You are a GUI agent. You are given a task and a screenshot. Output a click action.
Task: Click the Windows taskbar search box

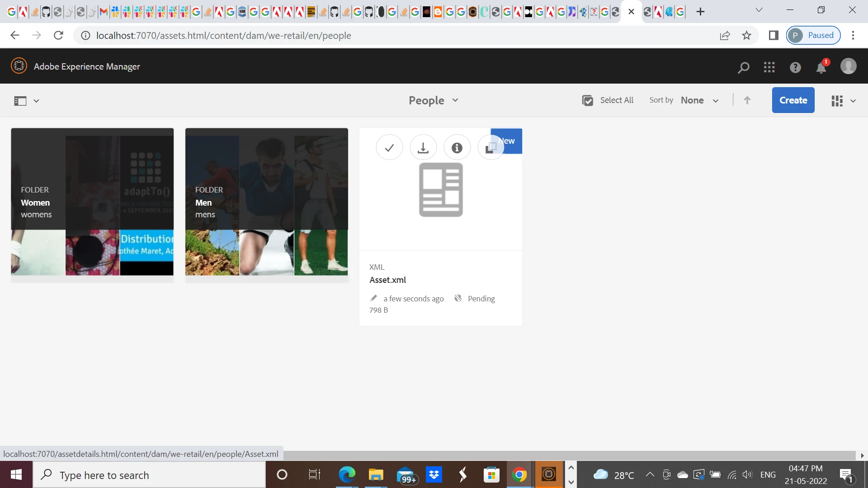(x=149, y=475)
